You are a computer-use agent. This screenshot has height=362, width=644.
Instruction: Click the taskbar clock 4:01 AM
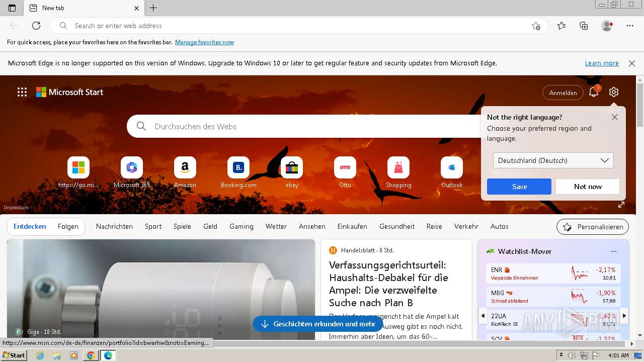[618, 355]
